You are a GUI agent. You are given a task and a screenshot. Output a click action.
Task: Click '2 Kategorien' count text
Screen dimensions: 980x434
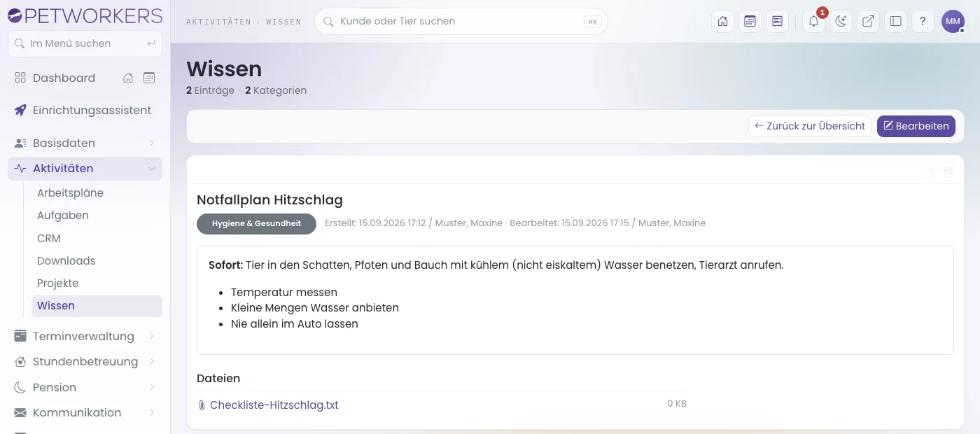276,90
